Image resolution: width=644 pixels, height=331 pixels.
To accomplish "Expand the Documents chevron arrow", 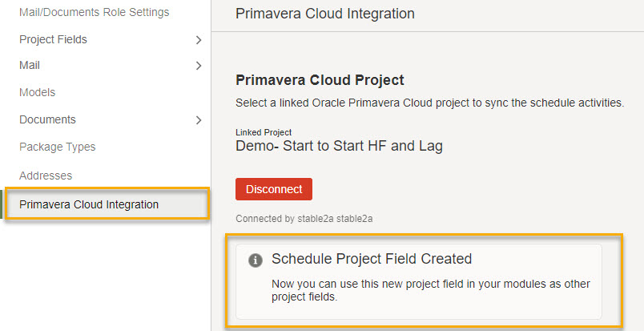I will 199,120.
